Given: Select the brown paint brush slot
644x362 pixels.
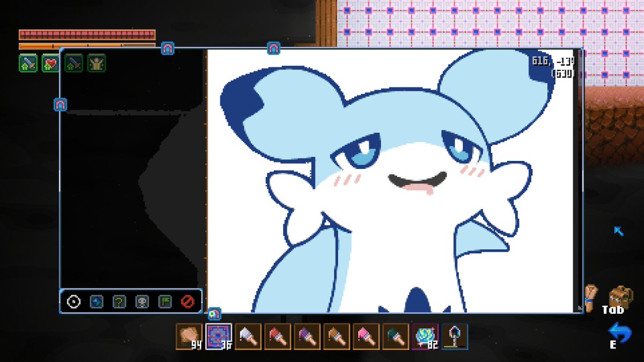Looking at the screenshot, I should pyautogui.click(x=336, y=337).
